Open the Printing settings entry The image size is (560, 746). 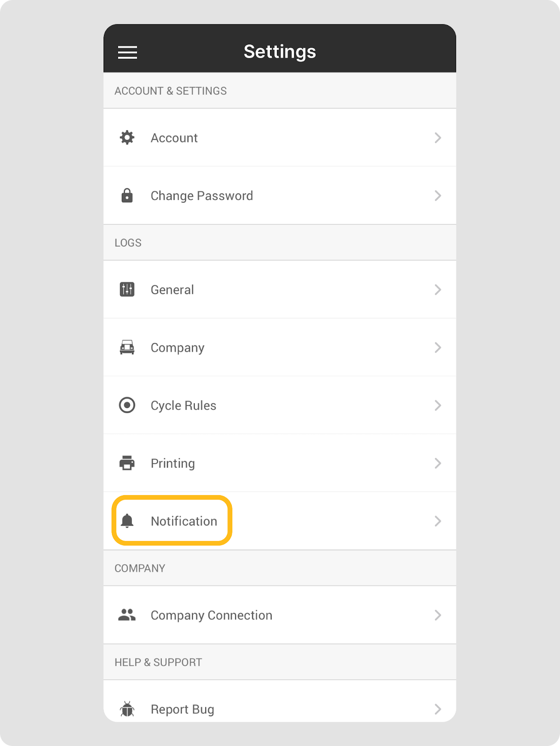click(173, 463)
